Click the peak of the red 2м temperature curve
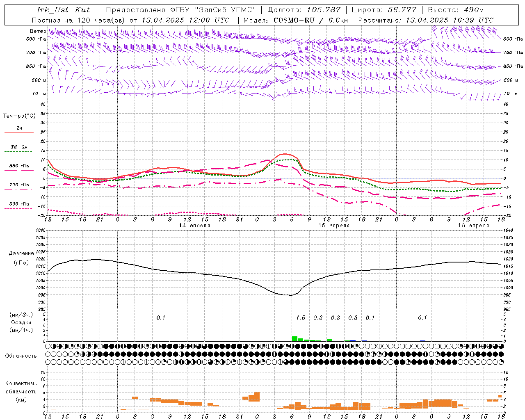The height and width of the screenshot is (420, 525). click(x=285, y=154)
